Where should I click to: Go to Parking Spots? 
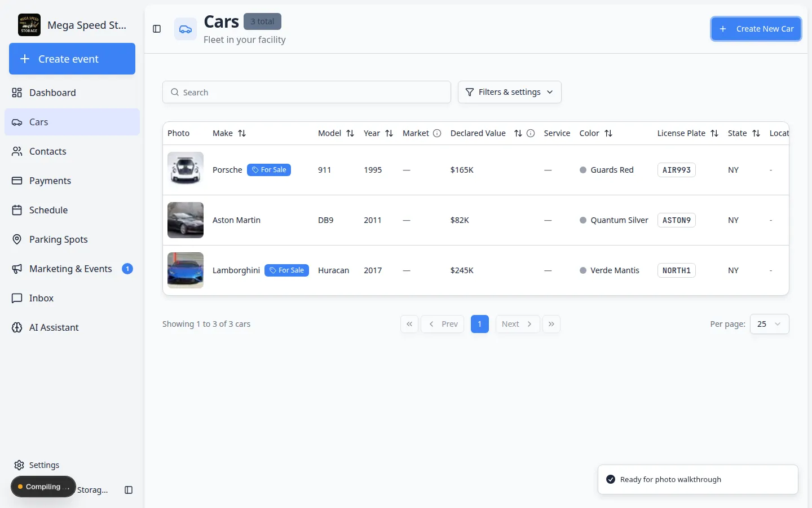tap(72, 239)
